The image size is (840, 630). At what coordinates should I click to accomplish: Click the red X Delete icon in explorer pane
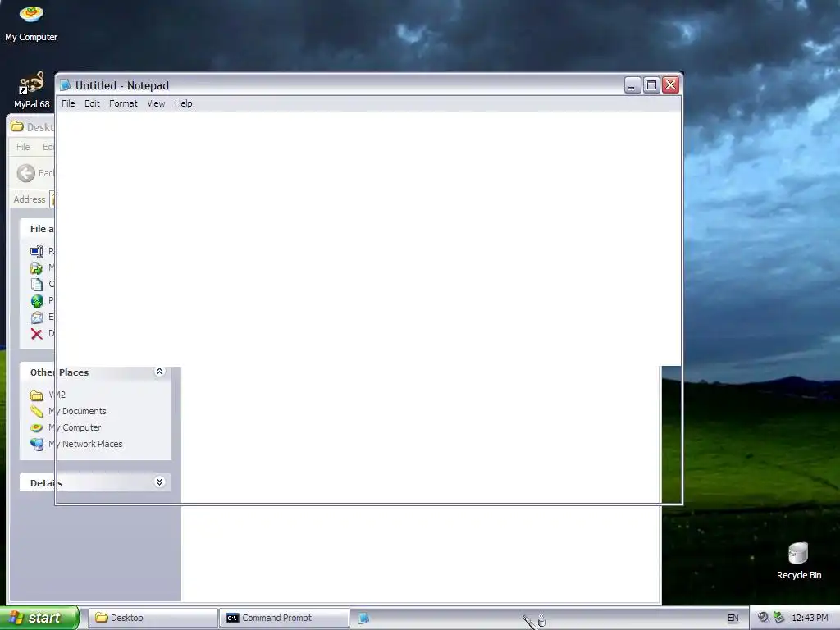click(x=36, y=334)
